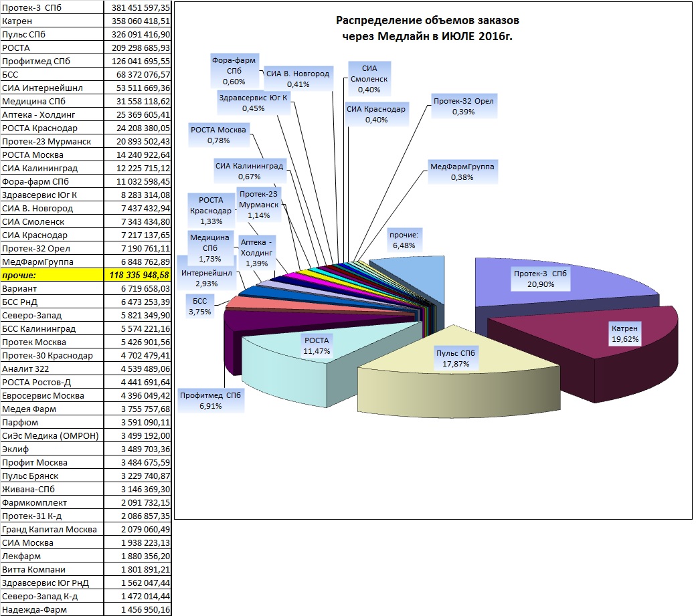Image resolution: width=698 pixels, height=616 pixels.
Task: Click the "СИА Смоленск 0,40%" chart data label
Action: click(369, 79)
